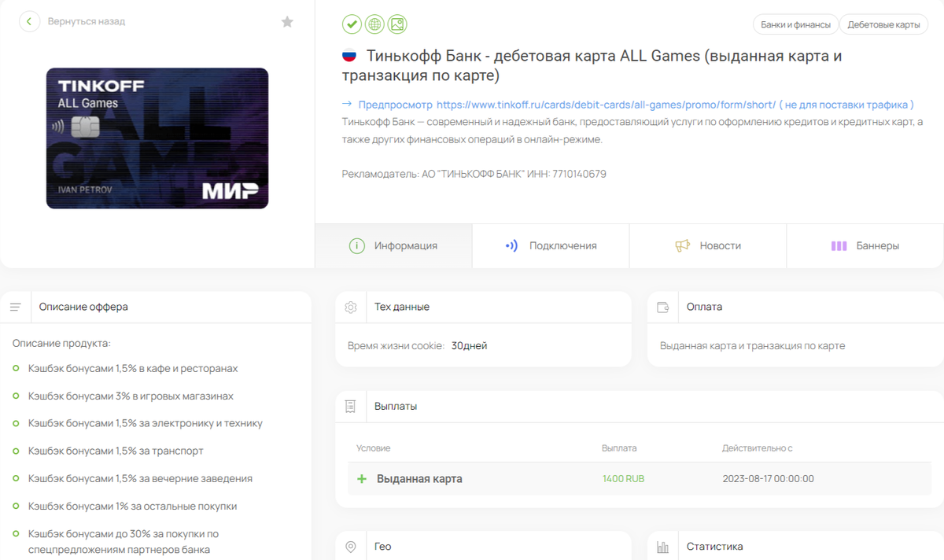
Task: Switch to the Подключения tab
Action: (x=551, y=245)
